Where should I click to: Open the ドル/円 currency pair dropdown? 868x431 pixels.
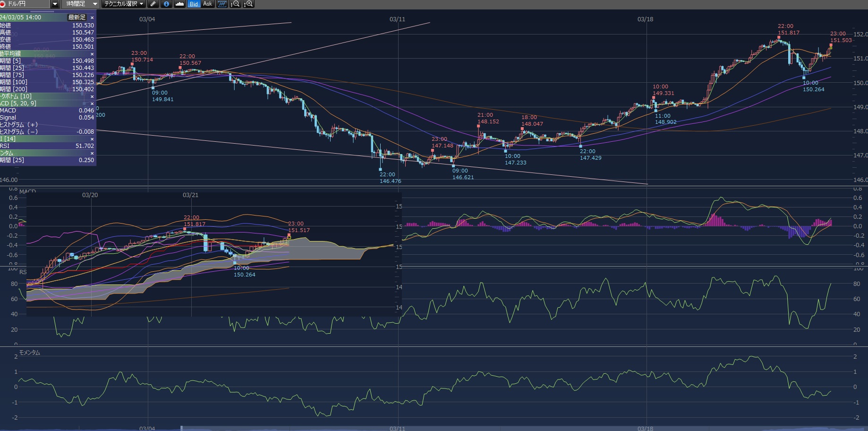(55, 4)
